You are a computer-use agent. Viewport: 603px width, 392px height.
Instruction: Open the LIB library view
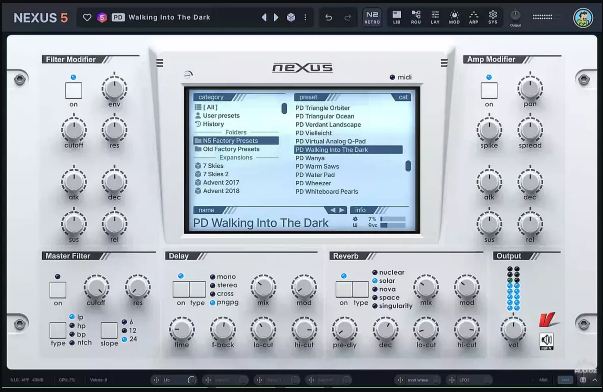coord(396,17)
